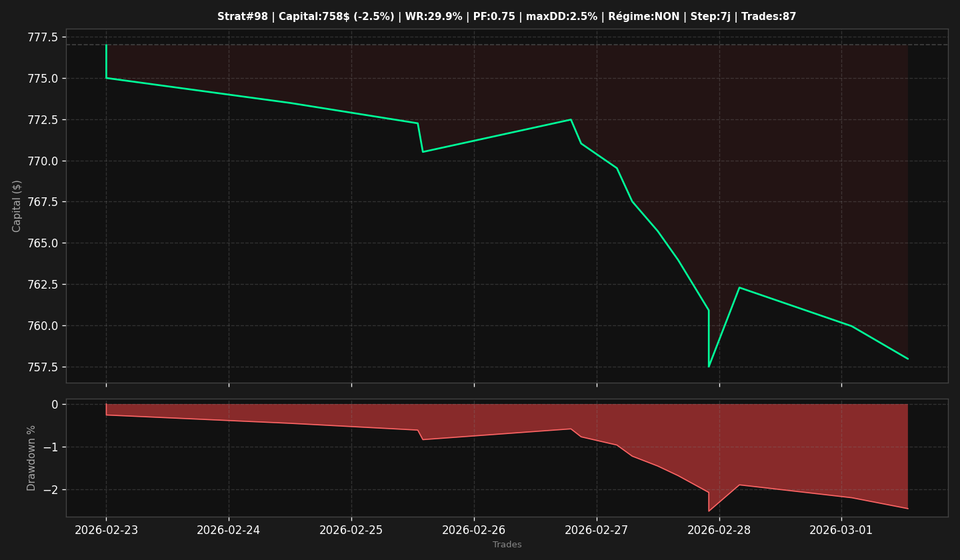Click the 0 drawdown axis tick
This screenshot has height=560, width=960.
[55, 405]
